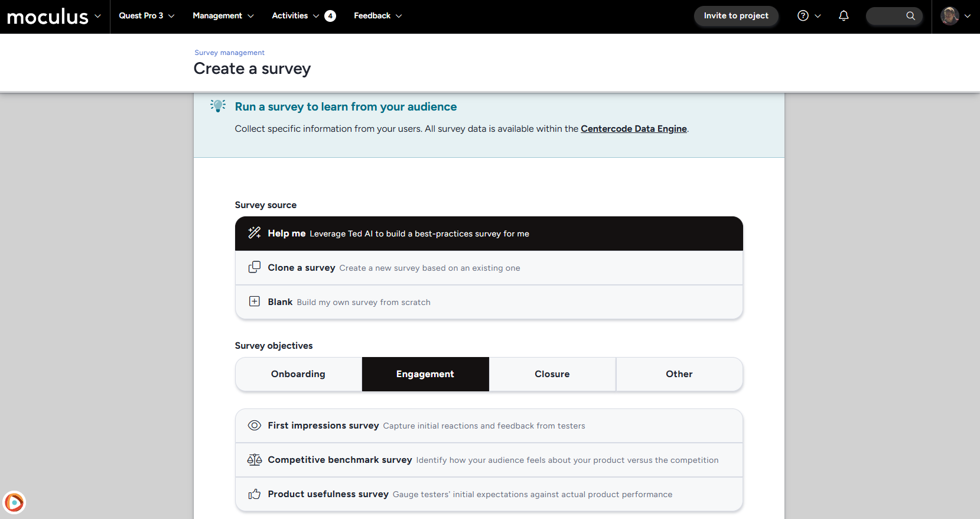This screenshot has height=519, width=980.
Task: Click the moculus logo
Action: (x=48, y=17)
